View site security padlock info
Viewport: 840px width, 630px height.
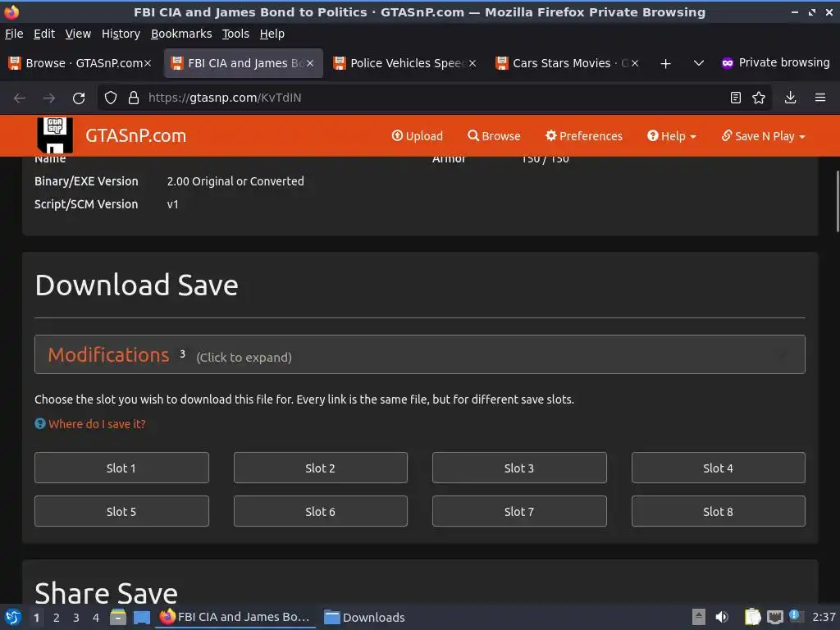tap(134, 98)
